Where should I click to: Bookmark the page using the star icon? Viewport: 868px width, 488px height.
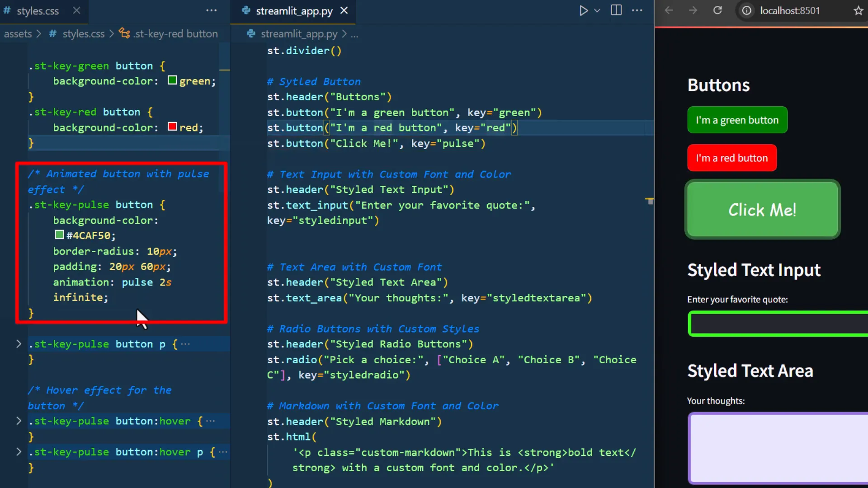tap(858, 11)
